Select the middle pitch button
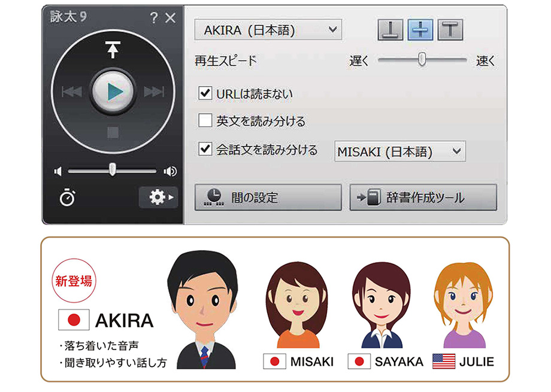Screen dimensions: 551x392 (420, 29)
